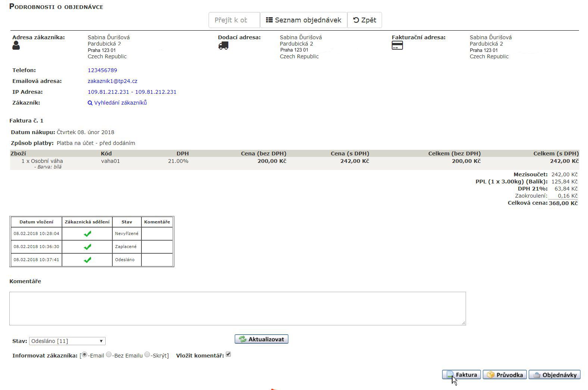Select the Skrýt radio option
588x390 pixels.
pyautogui.click(x=147, y=355)
